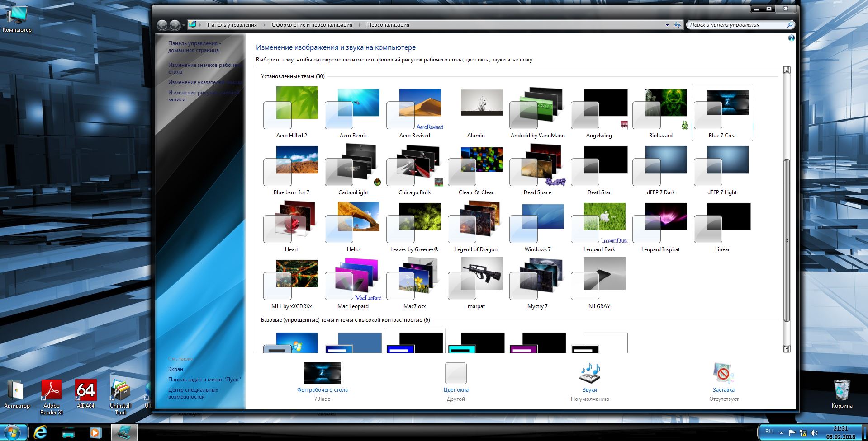Image resolution: width=868 pixels, height=441 pixels.
Task: Click the clock showing 21:31
Action: (841, 428)
